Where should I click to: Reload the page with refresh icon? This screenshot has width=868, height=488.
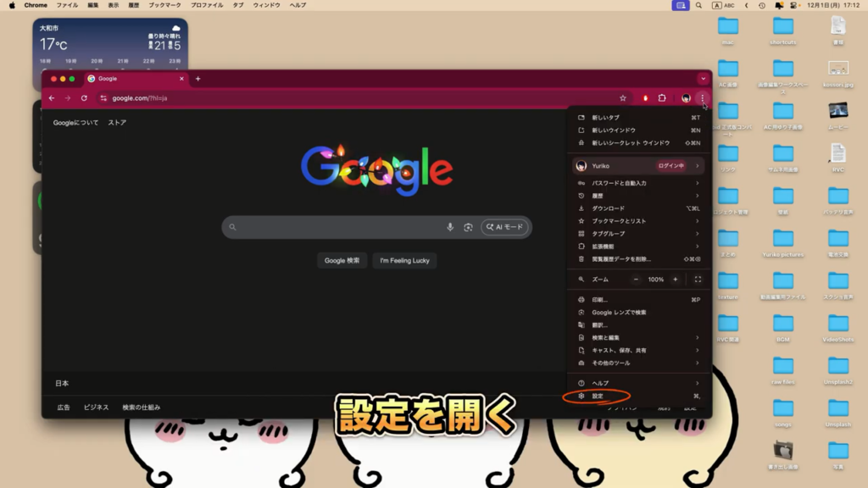coord(84,98)
